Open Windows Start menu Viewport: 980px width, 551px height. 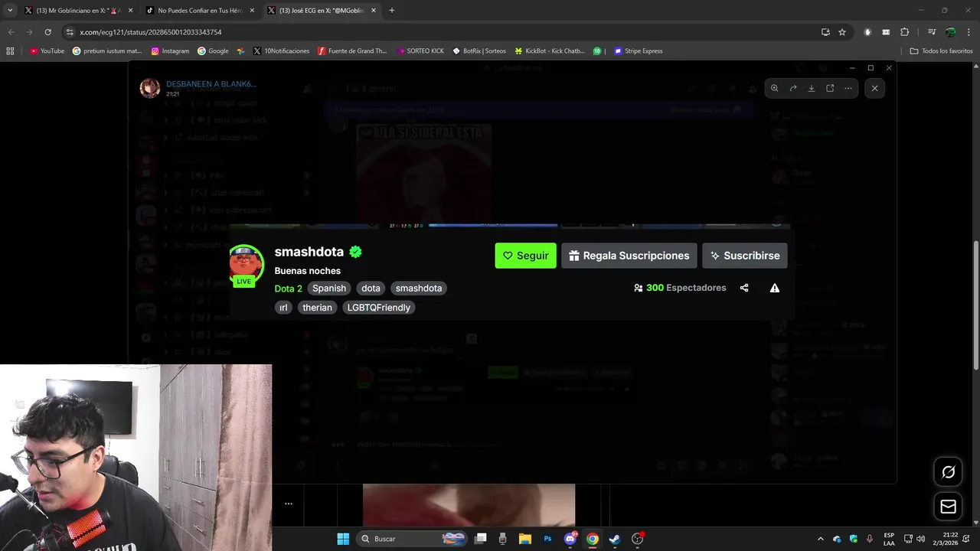click(x=343, y=539)
